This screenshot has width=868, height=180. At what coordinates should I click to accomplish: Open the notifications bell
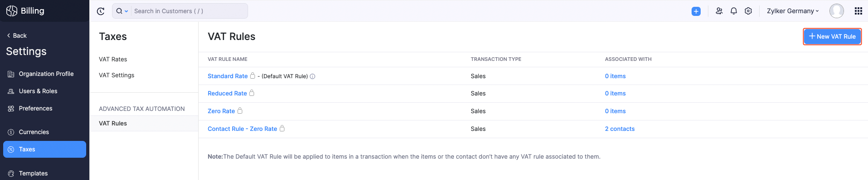(x=734, y=11)
